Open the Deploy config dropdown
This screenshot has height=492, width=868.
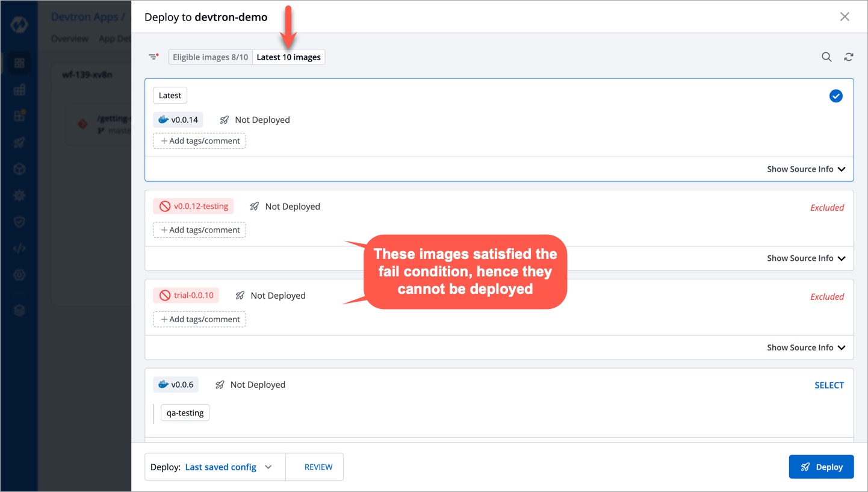point(215,467)
